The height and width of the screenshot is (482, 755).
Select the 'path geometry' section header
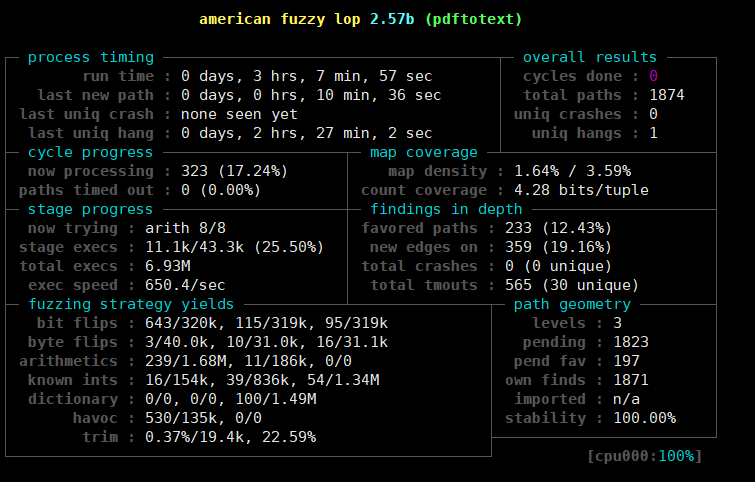click(572, 304)
